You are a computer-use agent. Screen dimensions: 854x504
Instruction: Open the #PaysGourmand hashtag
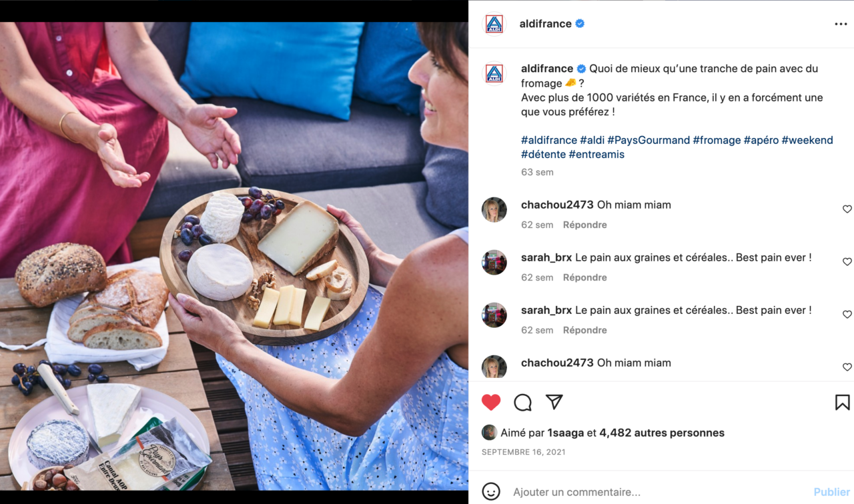[x=649, y=140]
